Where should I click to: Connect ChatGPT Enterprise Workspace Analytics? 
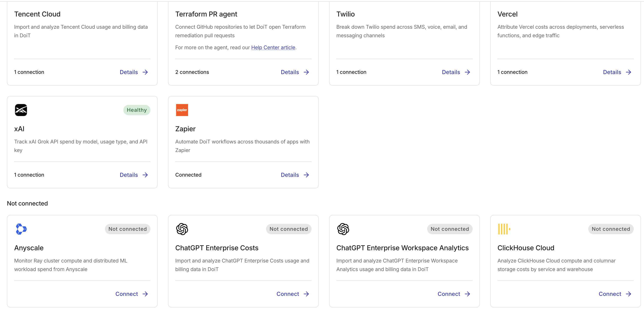coord(454,294)
